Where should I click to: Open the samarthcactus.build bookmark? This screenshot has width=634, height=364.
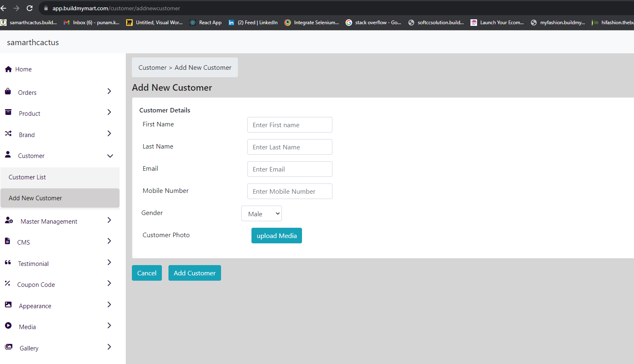tap(29, 23)
